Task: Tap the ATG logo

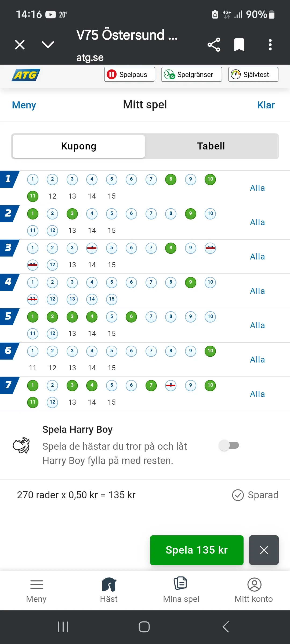Action: coord(26,75)
